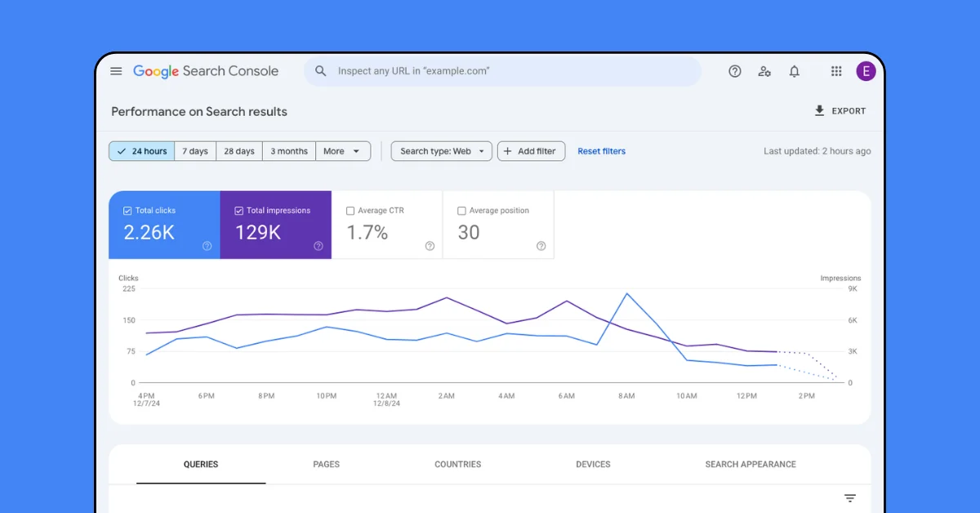Switch to the Pages tab
The width and height of the screenshot is (980, 513).
click(x=327, y=464)
